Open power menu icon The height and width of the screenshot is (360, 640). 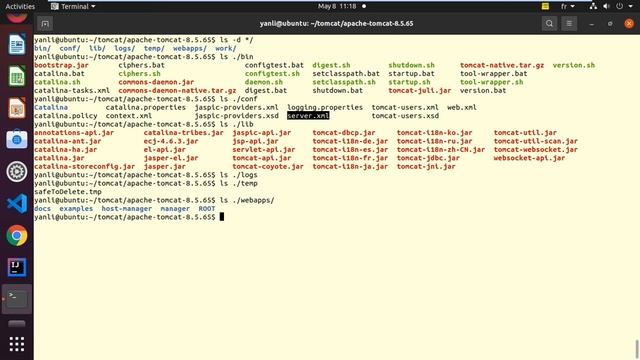(x=620, y=6)
